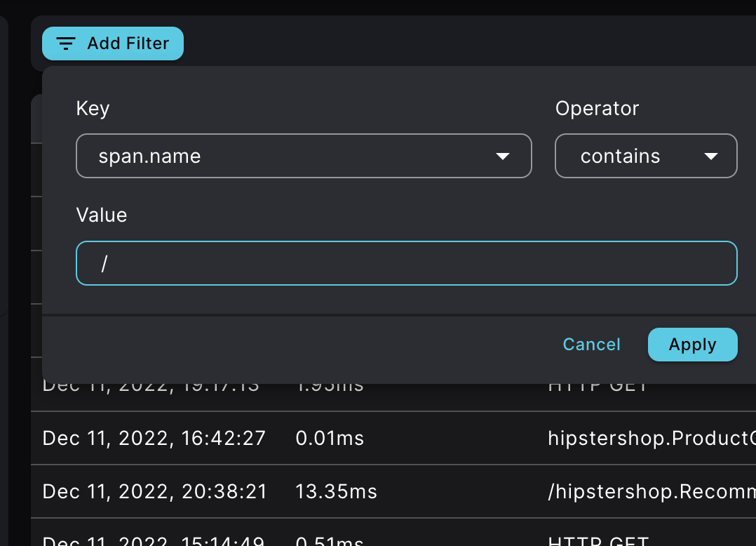Cancel the filter editing
Screen dimensions: 756x546
coord(591,345)
